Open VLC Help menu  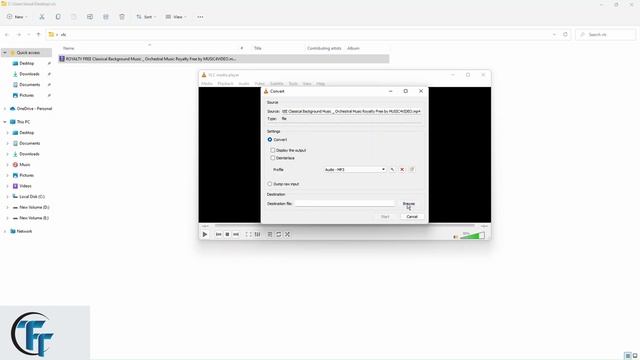tap(320, 84)
